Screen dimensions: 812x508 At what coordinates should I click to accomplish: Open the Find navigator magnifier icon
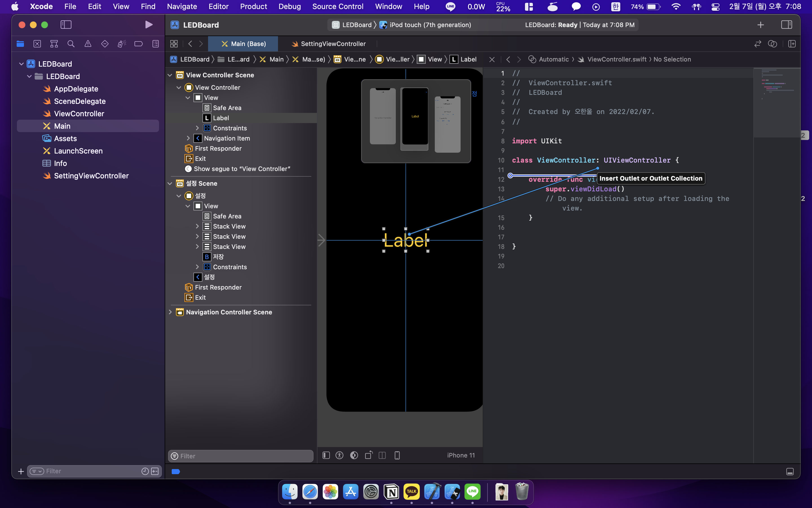71,44
